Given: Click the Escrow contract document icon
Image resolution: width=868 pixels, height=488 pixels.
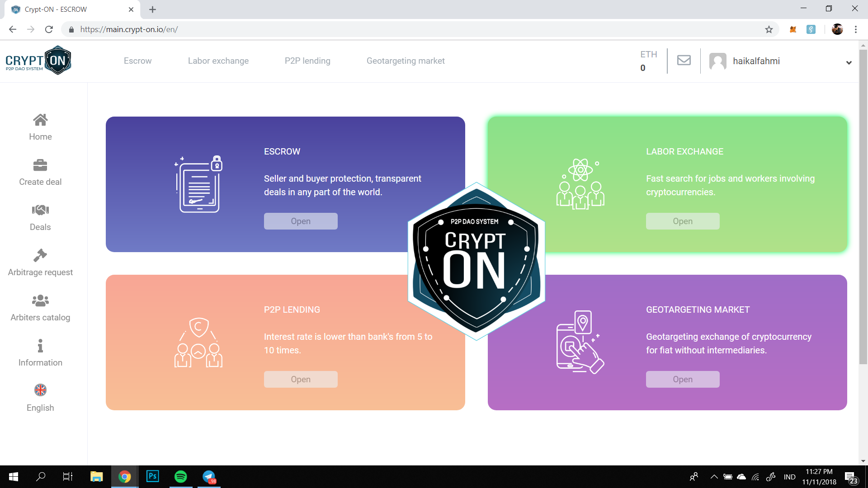Looking at the screenshot, I should click(x=199, y=184).
